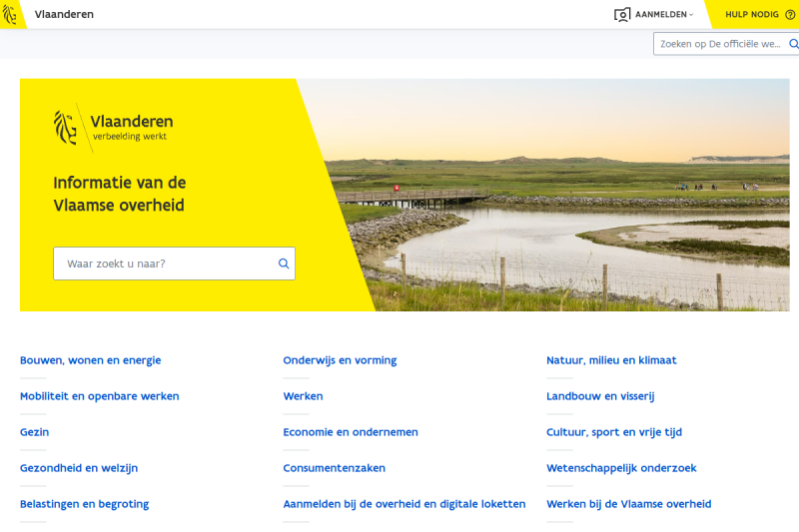This screenshot has width=799, height=532.
Task: Go to the Gezin theme
Action: point(35,432)
